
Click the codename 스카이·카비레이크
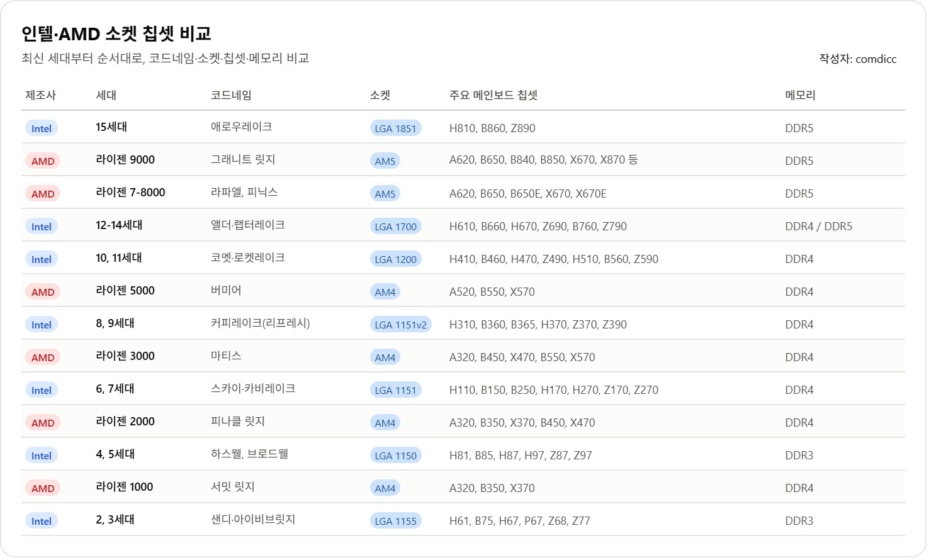pyautogui.click(x=253, y=389)
